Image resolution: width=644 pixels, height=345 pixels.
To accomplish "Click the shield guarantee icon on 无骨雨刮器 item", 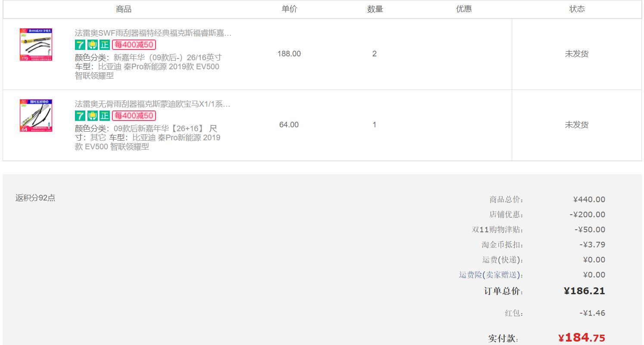I will [92, 116].
